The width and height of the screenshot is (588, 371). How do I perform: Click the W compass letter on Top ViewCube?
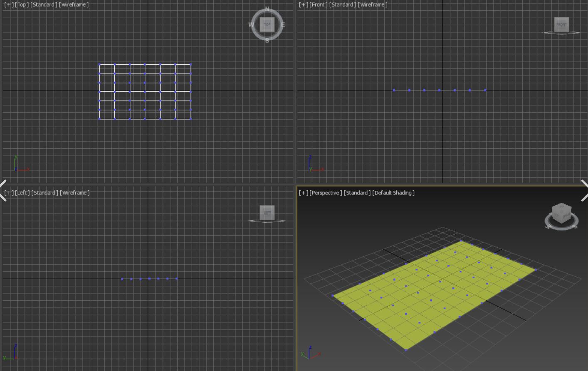point(251,25)
